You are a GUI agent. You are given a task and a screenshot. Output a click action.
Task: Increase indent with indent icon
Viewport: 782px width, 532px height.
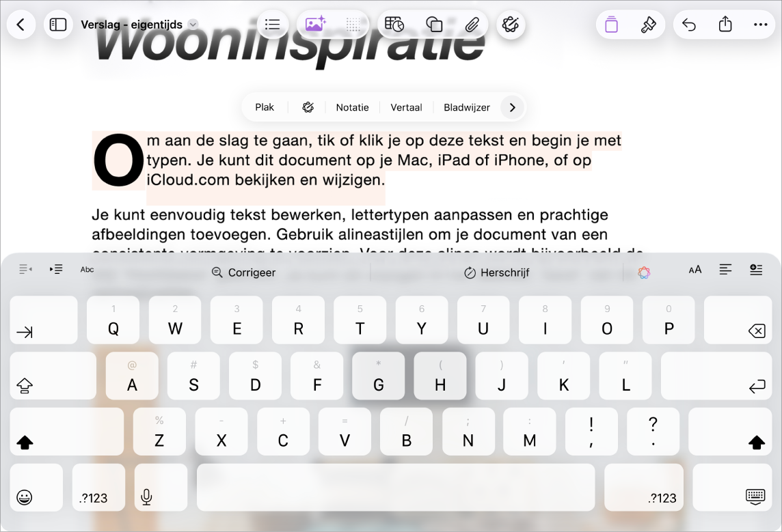click(56, 270)
